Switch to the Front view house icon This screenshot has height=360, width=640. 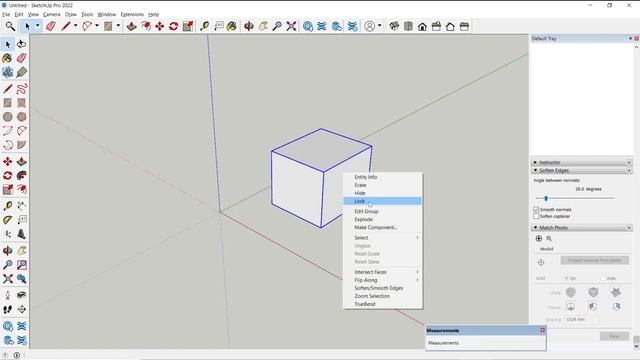[422, 27]
